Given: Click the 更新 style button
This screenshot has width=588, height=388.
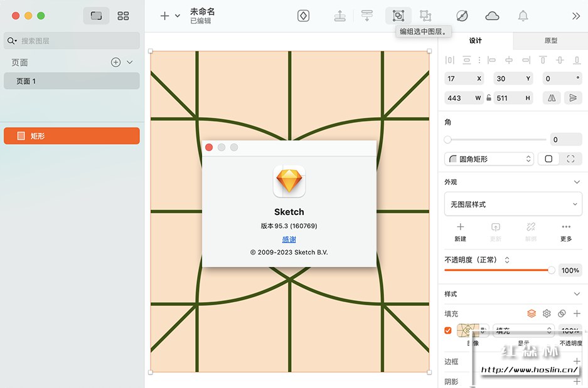Looking at the screenshot, I should 495,232.
